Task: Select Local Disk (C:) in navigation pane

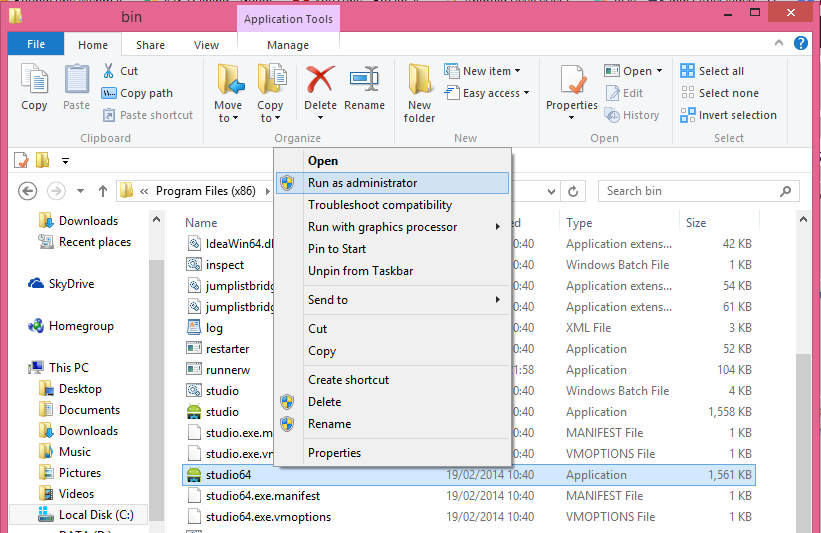Action: click(x=94, y=515)
